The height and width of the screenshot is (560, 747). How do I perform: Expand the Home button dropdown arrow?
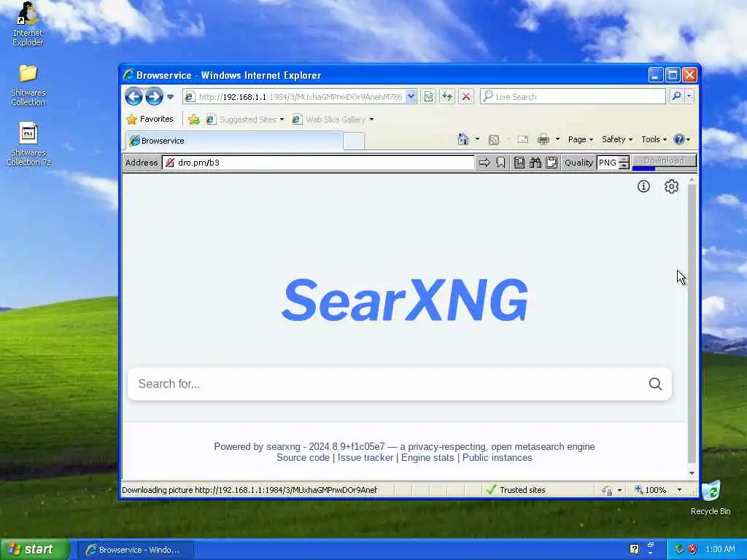(477, 139)
